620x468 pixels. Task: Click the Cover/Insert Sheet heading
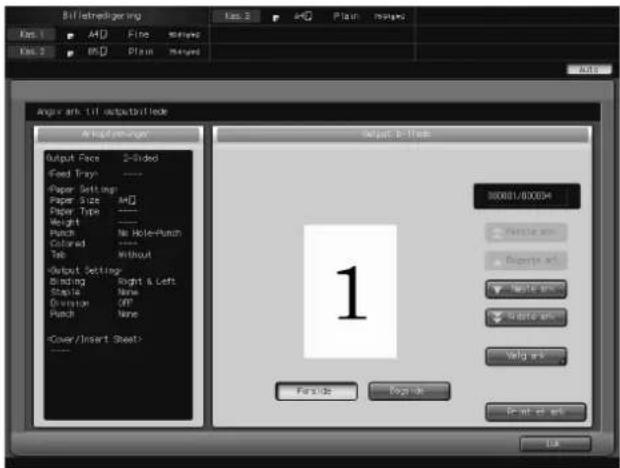coord(95,339)
